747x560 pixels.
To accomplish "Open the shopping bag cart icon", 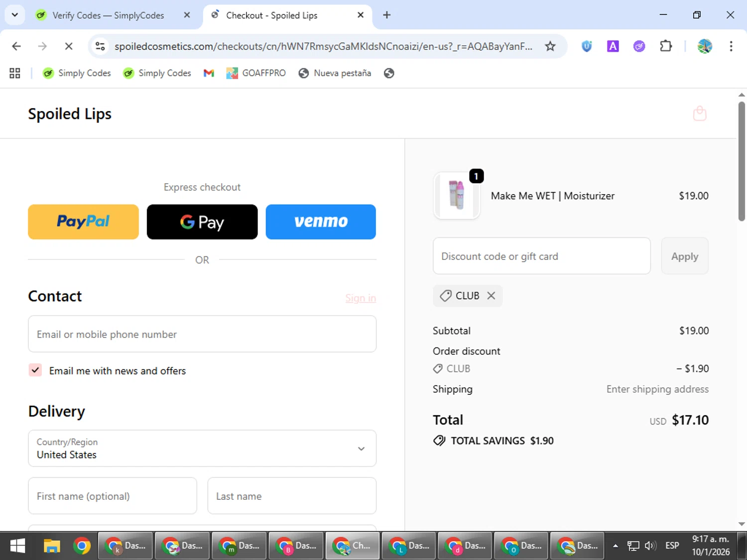I will pyautogui.click(x=700, y=113).
